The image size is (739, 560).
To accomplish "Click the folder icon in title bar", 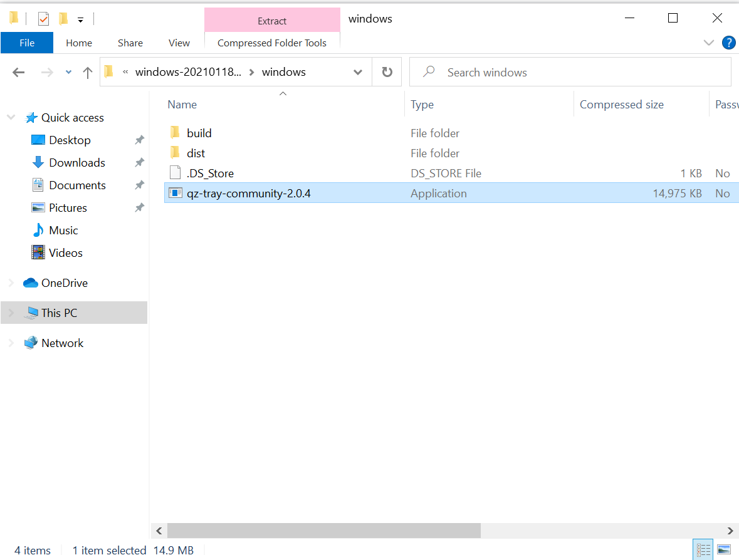I will [14, 18].
